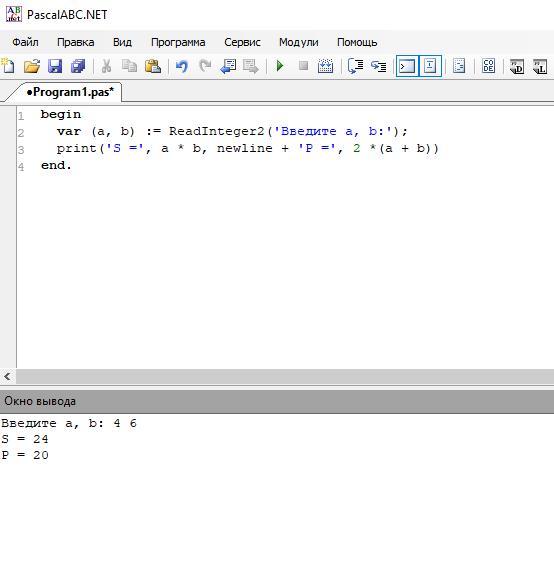Click the Compile program icon

[325, 66]
